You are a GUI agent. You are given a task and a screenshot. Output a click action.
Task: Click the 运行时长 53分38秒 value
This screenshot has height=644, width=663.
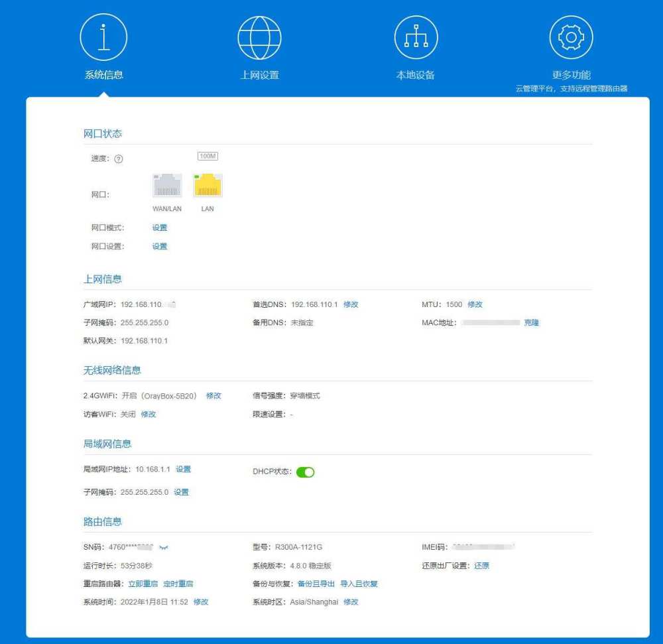[x=136, y=566]
